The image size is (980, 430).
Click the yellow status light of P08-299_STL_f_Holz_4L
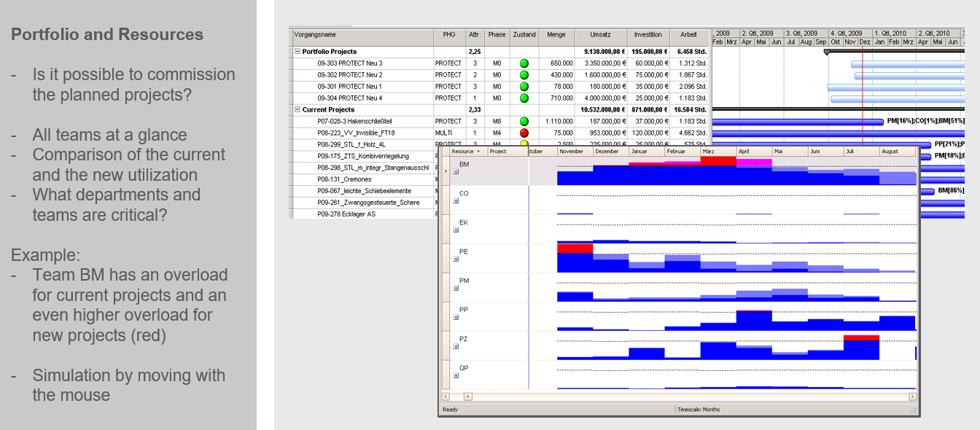pyautogui.click(x=523, y=144)
